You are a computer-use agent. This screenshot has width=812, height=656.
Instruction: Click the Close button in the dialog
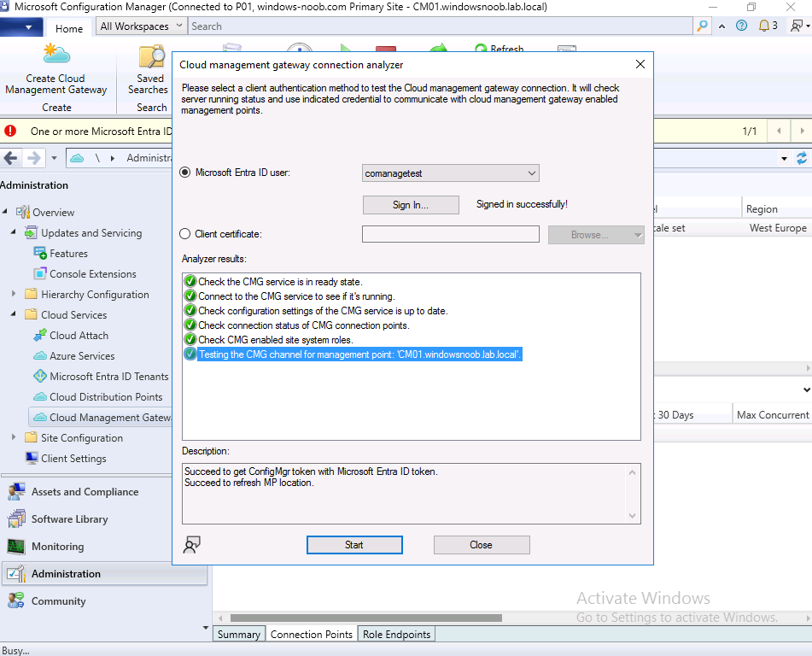481,545
